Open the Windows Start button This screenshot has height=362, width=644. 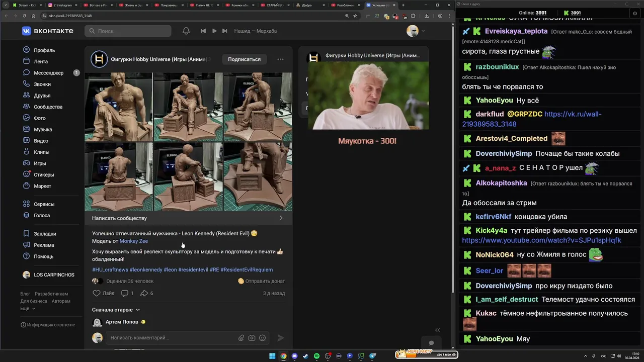[x=272, y=356]
